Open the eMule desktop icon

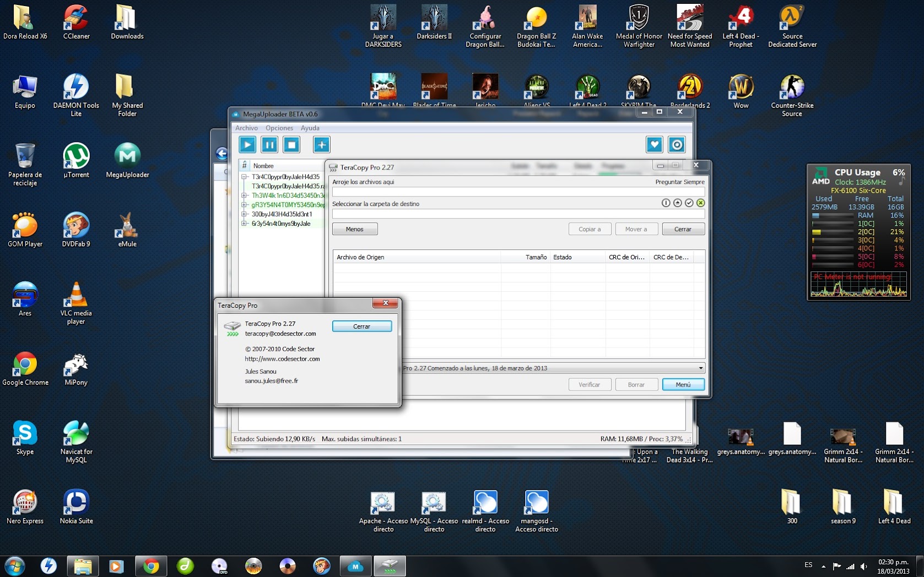pyautogui.click(x=127, y=230)
